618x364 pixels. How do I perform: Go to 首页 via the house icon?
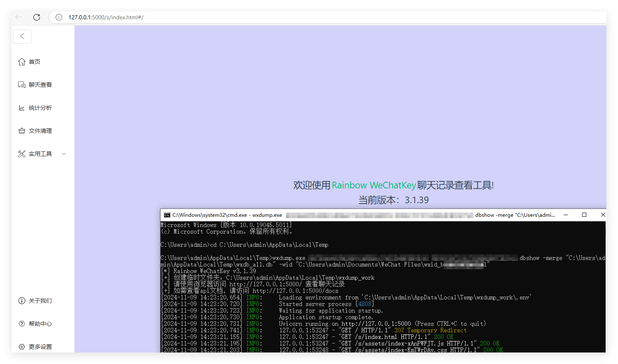[22, 62]
